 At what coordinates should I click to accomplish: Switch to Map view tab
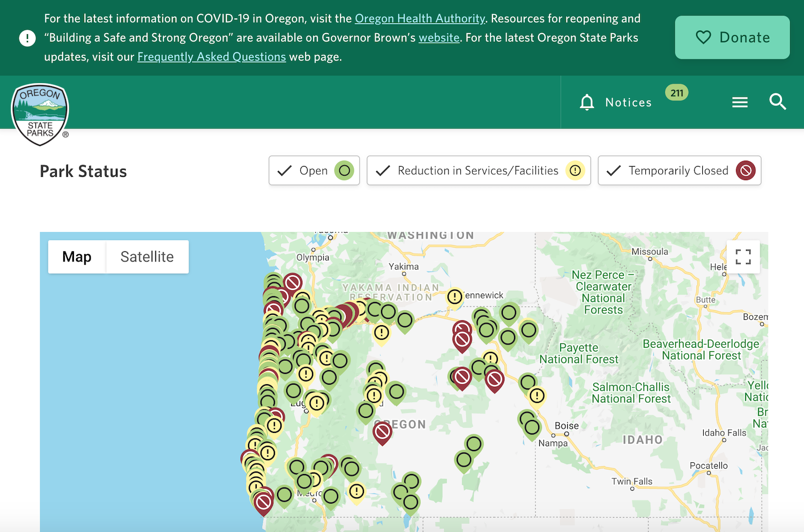pos(77,257)
